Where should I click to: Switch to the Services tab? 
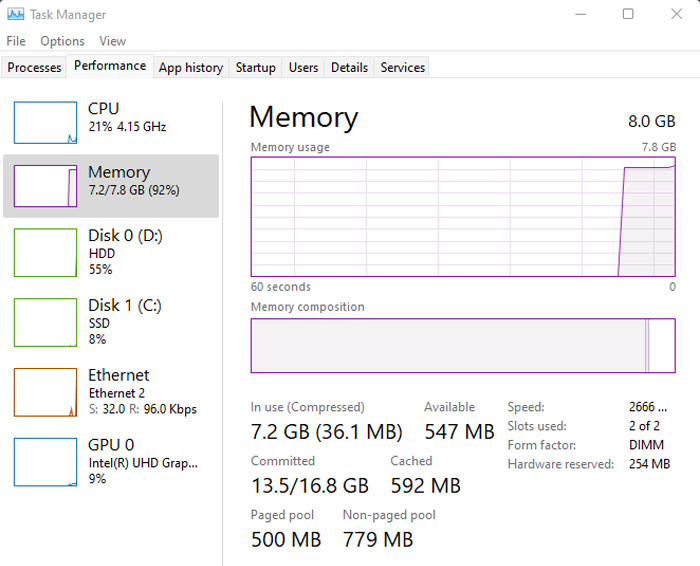[402, 67]
